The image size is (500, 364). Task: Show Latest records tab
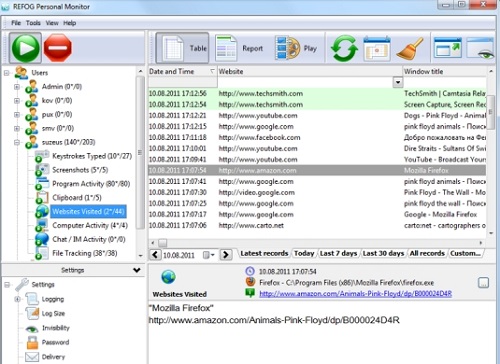pyautogui.click(x=264, y=253)
